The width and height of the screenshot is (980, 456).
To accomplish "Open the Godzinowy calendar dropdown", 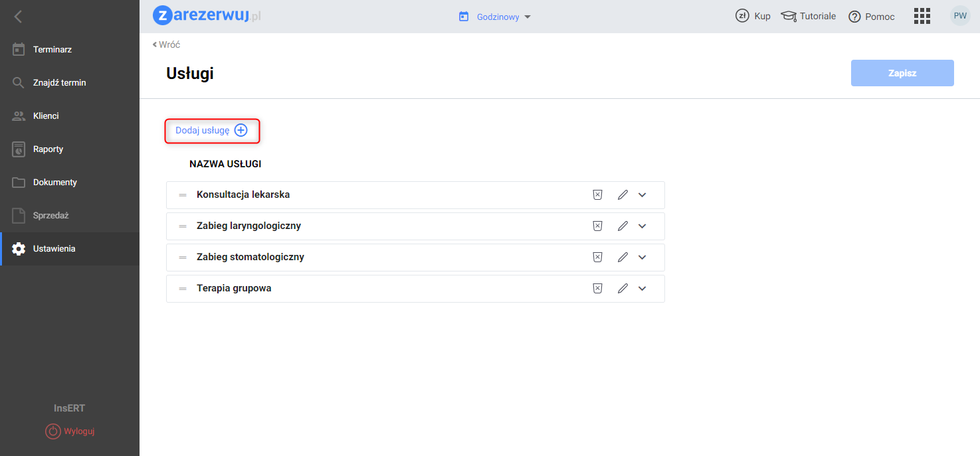I will (x=495, y=17).
